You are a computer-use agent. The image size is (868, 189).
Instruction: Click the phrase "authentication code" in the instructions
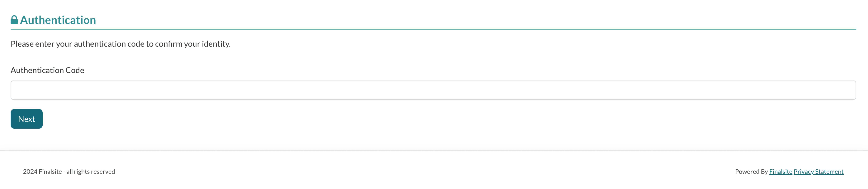pyautogui.click(x=109, y=44)
